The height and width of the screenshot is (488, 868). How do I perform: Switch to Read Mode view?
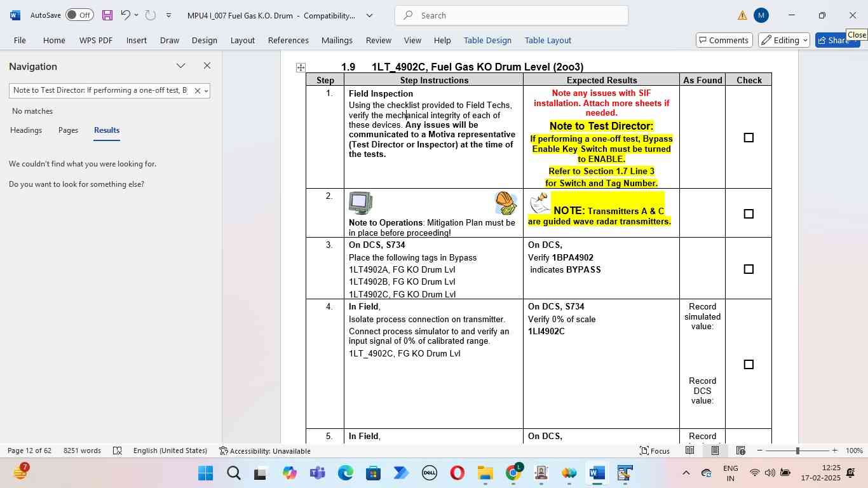(x=689, y=451)
